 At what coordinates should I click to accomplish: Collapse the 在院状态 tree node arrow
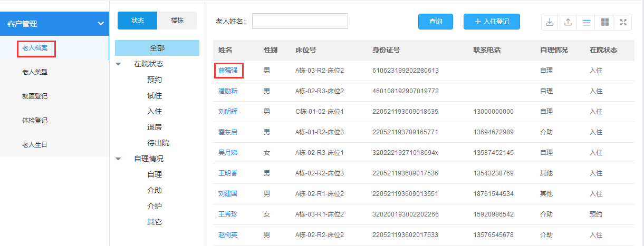(118, 64)
